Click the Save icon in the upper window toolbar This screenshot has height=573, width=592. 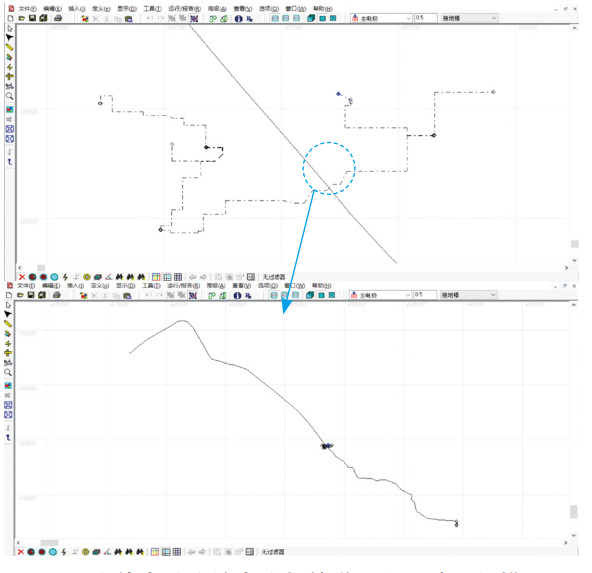[x=32, y=18]
